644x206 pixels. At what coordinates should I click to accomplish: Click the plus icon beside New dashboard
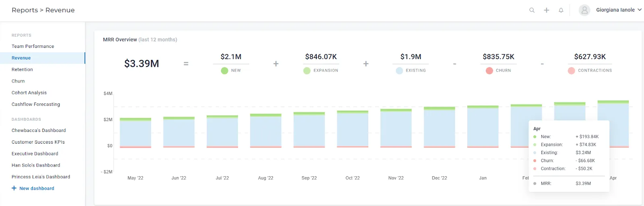coord(14,188)
